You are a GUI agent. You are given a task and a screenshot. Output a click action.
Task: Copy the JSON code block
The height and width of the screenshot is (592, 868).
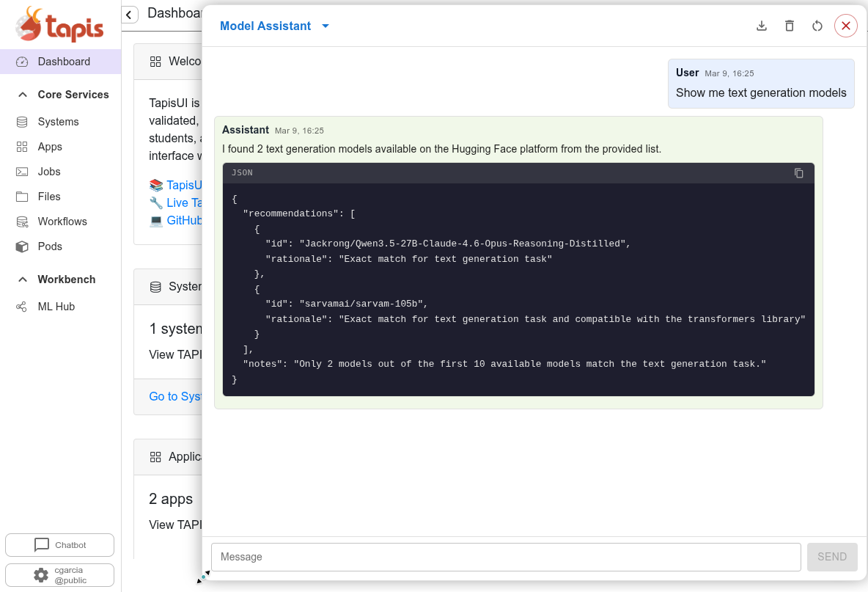pos(799,173)
